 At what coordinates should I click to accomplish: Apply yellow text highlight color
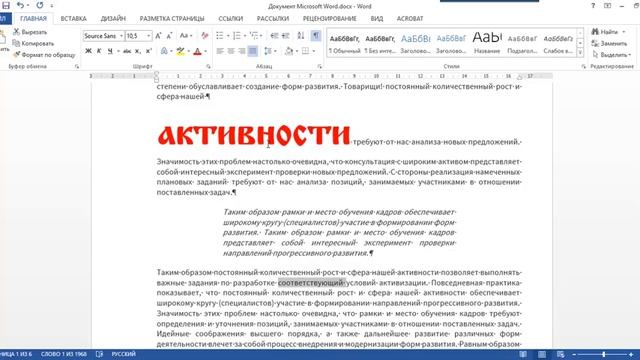(x=180, y=51)
